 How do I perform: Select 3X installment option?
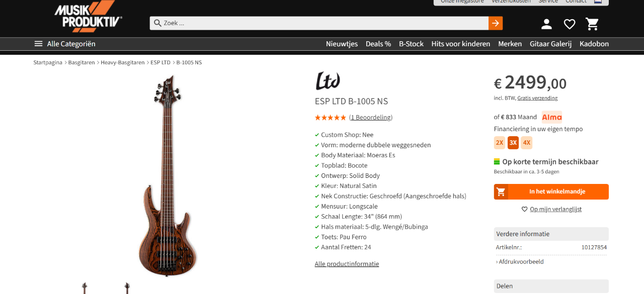click(x=513, y=143)
